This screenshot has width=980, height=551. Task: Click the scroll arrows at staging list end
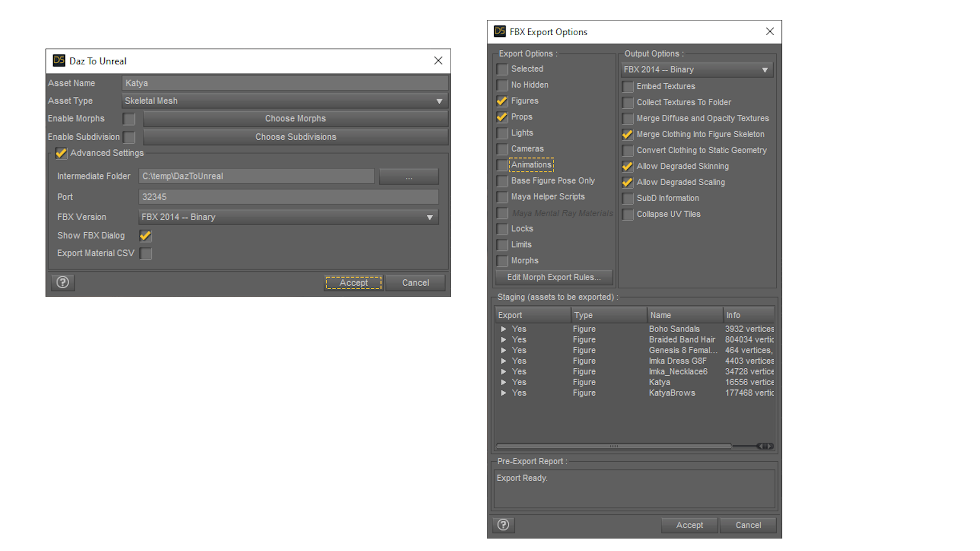point(765,446)
